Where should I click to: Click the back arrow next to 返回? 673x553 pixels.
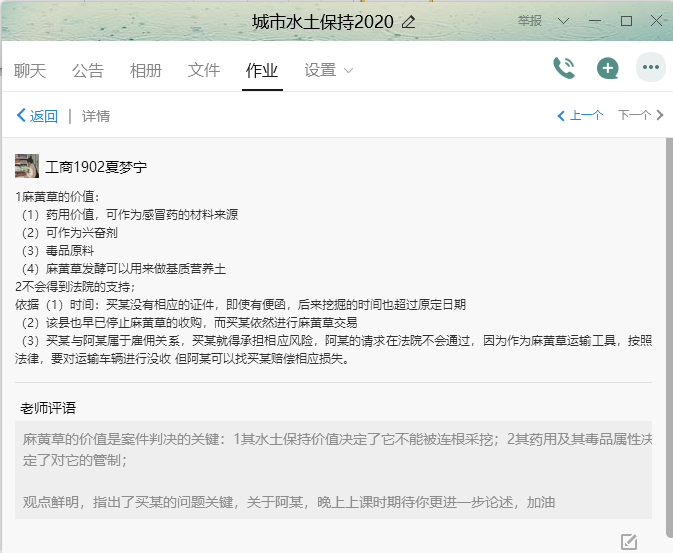pyautogui.click(x=21, y=116)
